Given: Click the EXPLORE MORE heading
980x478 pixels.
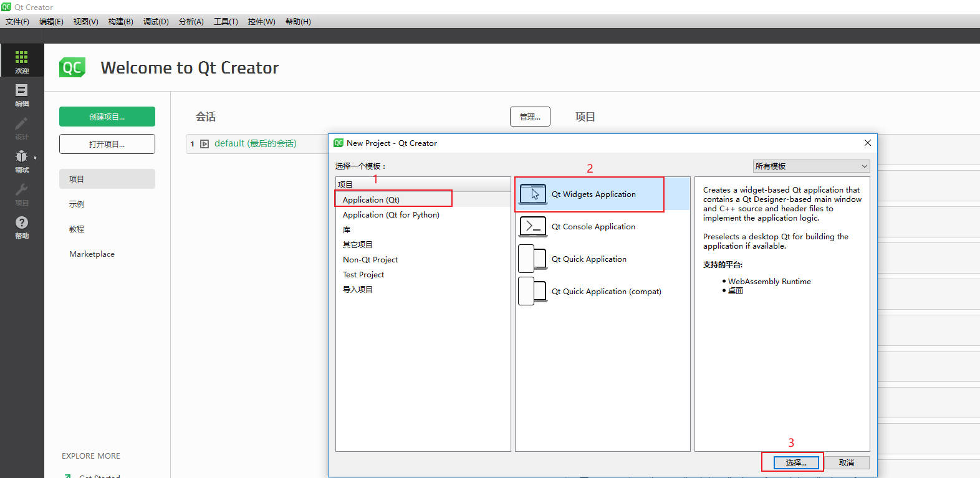Looking at the screenshot, I should click(x=91, y=456).
